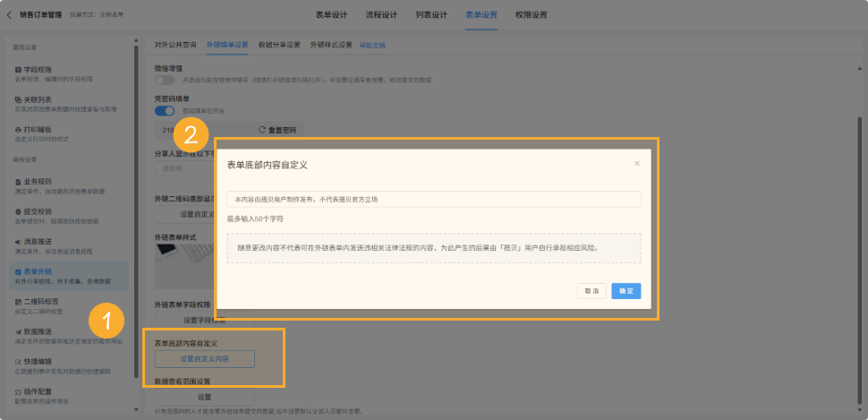Open the 打印模板 printer icon
This screenshot has width=868, height=420.
click(18, 130)
